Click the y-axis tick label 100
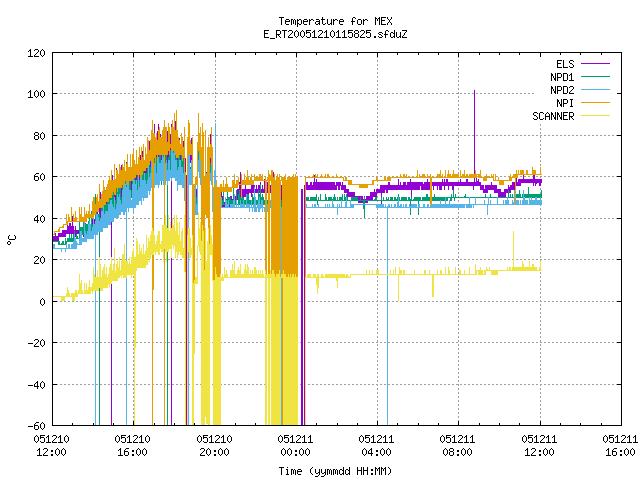Screen dimensions: 640x480 tap(36, 94)
